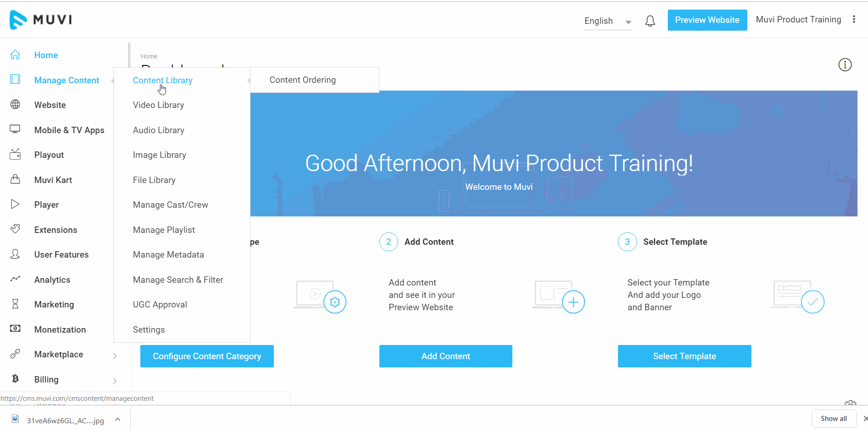Image resolution: width=868 pixels, height=431 pixels.
Task: Open the notifications bell
Action: click(x=650, y=21)
